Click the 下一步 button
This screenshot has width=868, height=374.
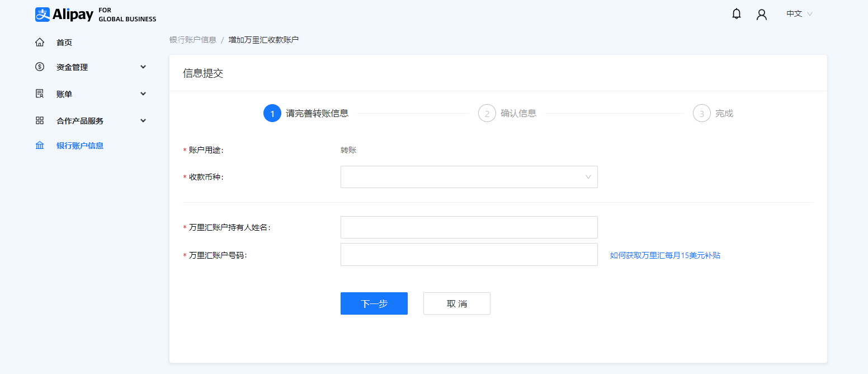coord(374,303)
